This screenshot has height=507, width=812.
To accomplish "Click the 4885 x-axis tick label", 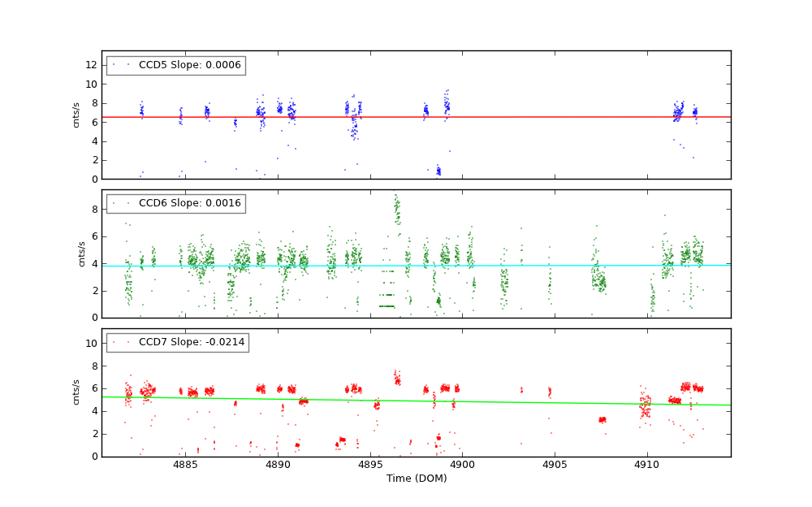I will point(185,466).
